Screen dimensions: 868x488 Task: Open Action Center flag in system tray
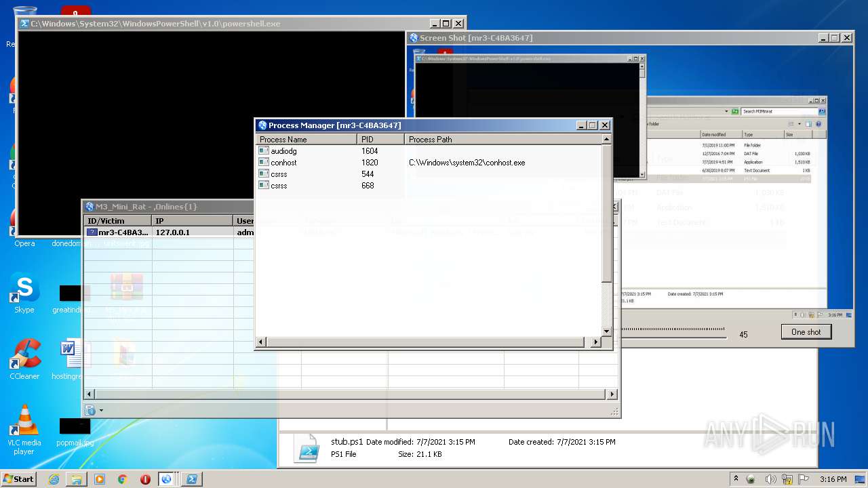[x=804, y=479]
